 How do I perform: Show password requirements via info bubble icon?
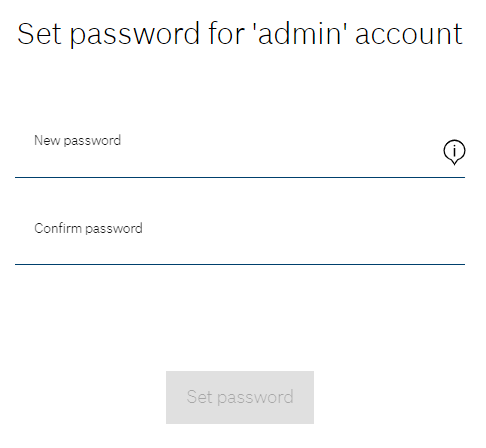pos(454,152)
